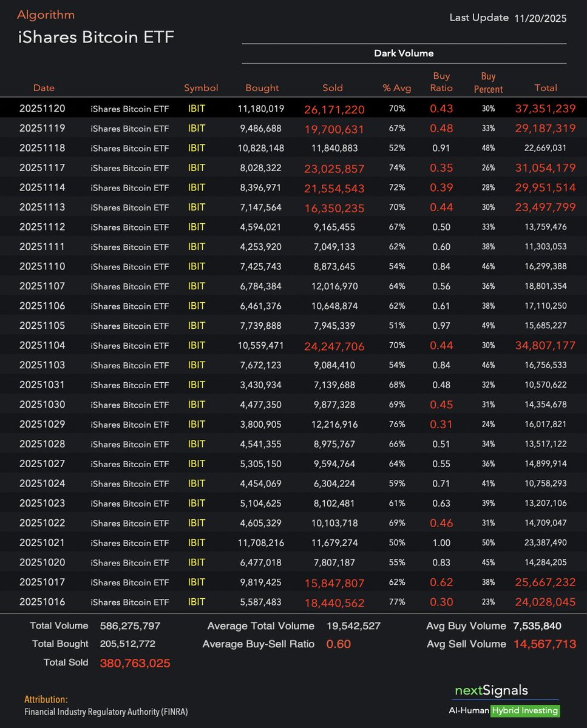The height and width of the screenshot is (728, 587).
Task: Click the Total Volume figure 586,275,797
Action: [x=130, y=626]
